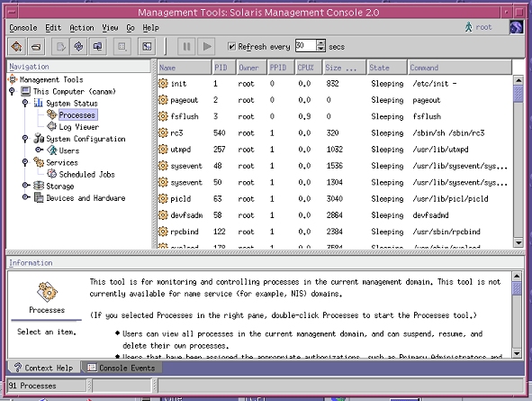Select the Log Viewer tree item
Image resolution: width=532 pixels, height=401 pixels.
[79, 127]
